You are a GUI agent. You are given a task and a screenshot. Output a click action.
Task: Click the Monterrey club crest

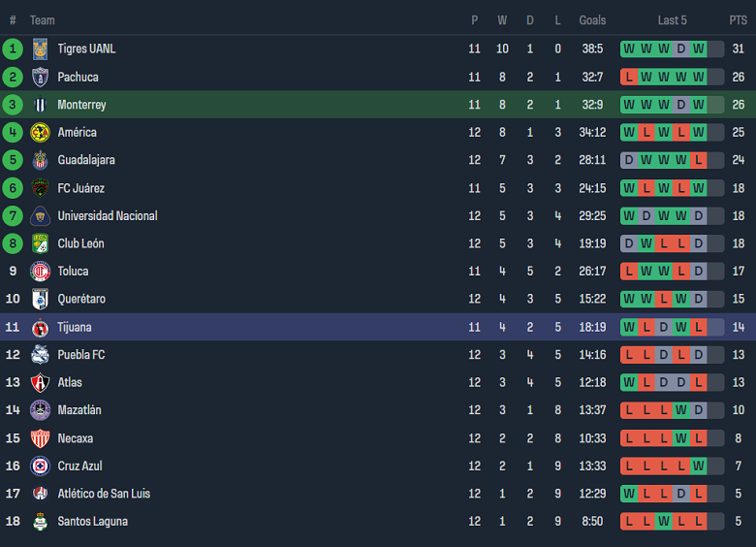point(40,105)
